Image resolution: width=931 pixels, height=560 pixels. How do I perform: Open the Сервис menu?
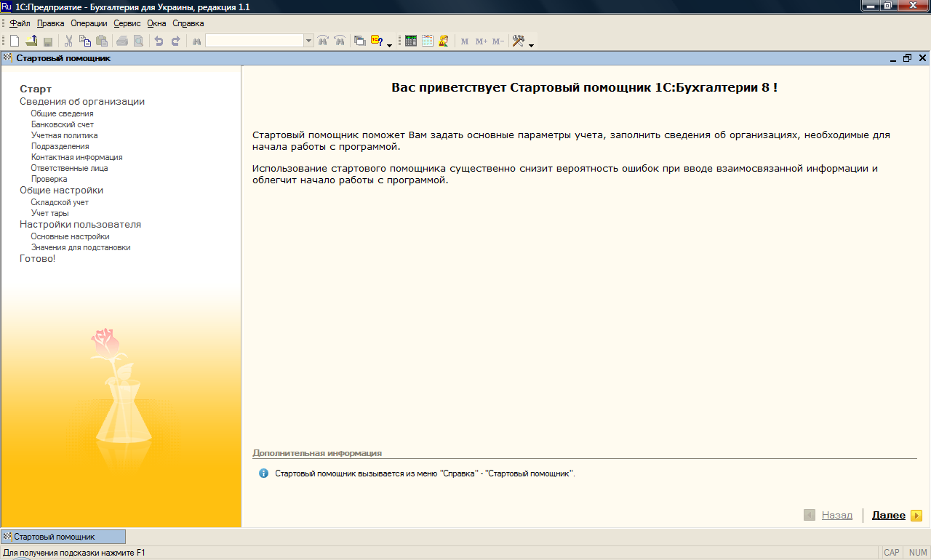(127, 23)
